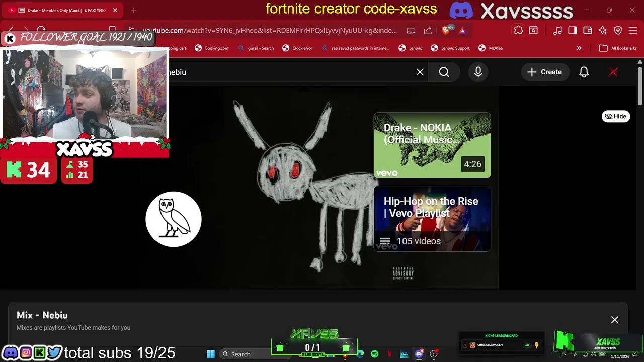The height and width of the screenshot is (362, 644).
Task: Open the saved passwords bookmark
Action: pyautogui.click(x=355, y=48)
